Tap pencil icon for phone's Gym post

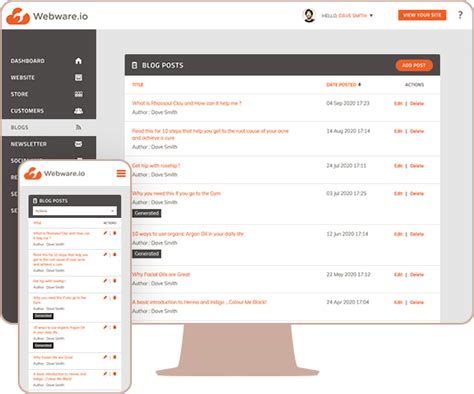(105, 297)
